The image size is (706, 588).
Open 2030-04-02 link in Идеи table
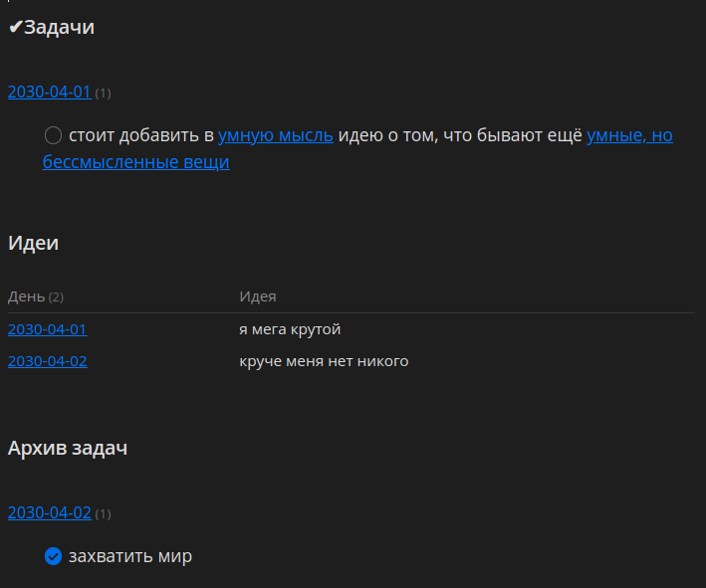[x=47, y=361]
